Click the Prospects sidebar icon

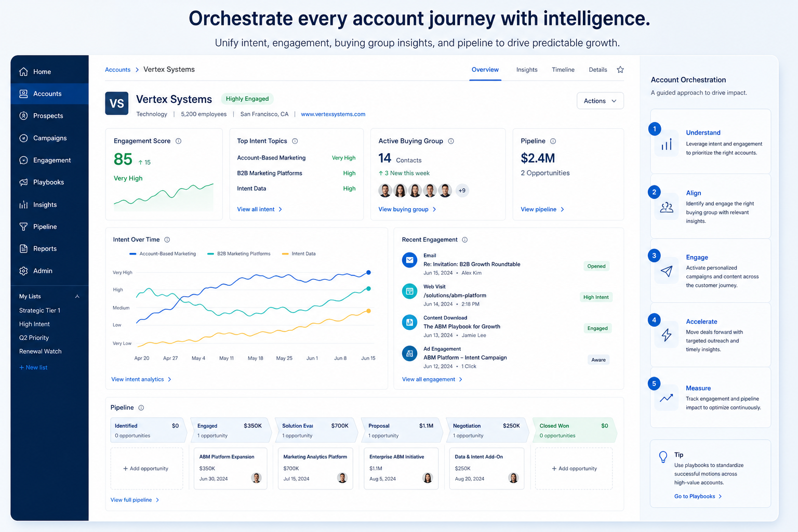point(23,116)
